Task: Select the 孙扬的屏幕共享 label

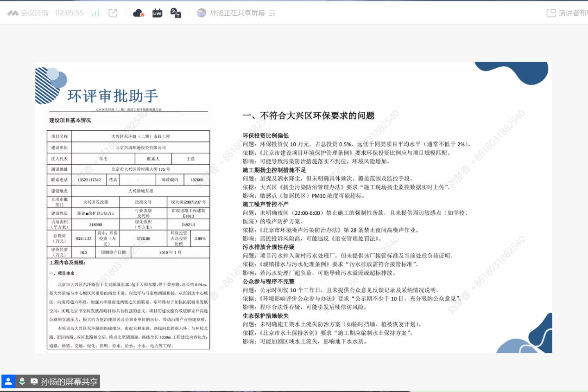Action: (x=70, y=382)
